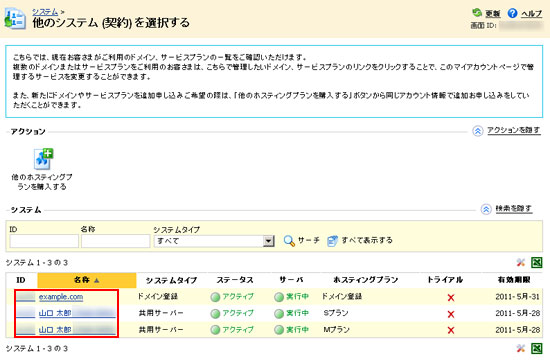Click 実行中 server icon in Mプラン row

(x=279, y=330)
